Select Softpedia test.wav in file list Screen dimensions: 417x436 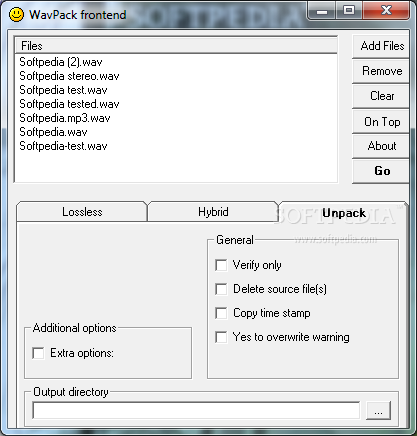pos(63,90)
